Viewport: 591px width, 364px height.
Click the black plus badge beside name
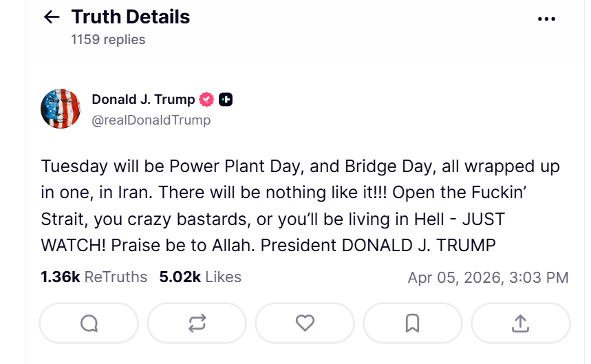click(x=226, y=100)
